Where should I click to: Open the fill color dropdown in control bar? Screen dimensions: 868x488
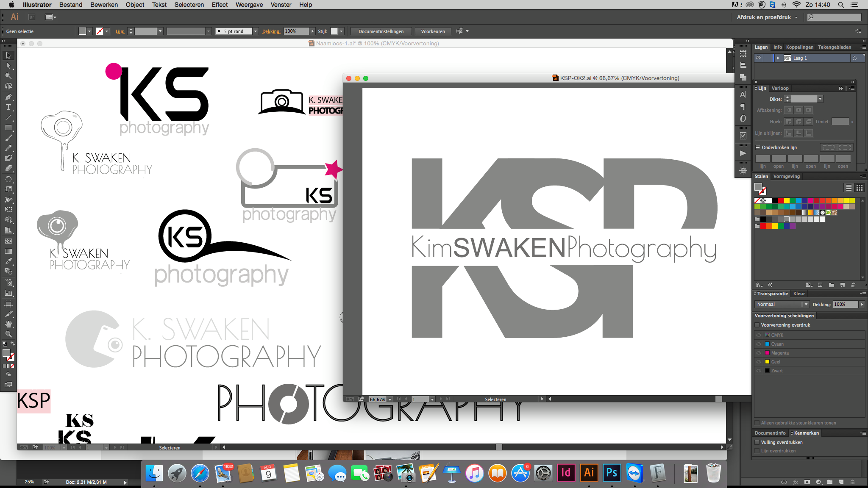tap(89, 31)
